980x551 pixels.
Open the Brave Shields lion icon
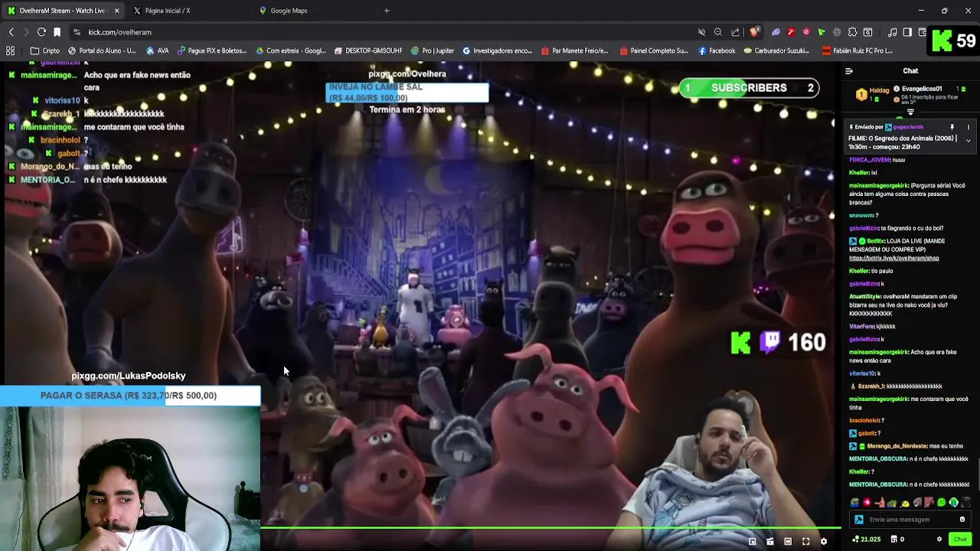[754, 32]
